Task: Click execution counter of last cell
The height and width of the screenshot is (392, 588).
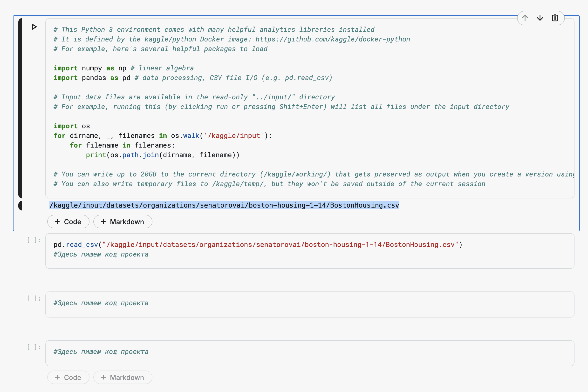Action: pyautogui.click(x=34, y=347)
